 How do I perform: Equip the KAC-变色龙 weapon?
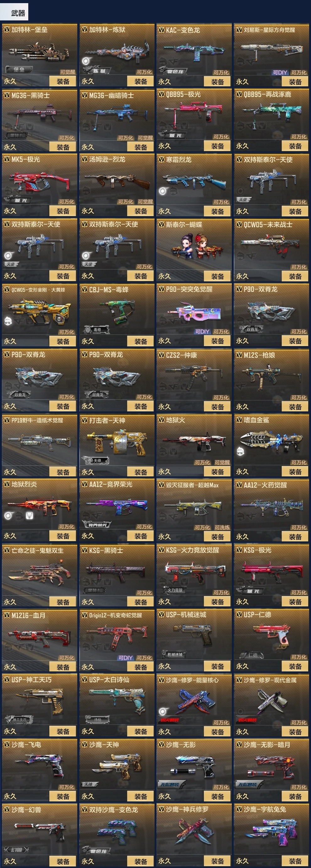[x=217, y=82]
